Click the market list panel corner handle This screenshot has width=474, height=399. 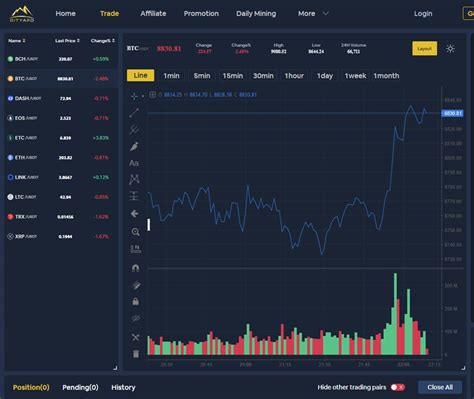click(x=115, y=368)
